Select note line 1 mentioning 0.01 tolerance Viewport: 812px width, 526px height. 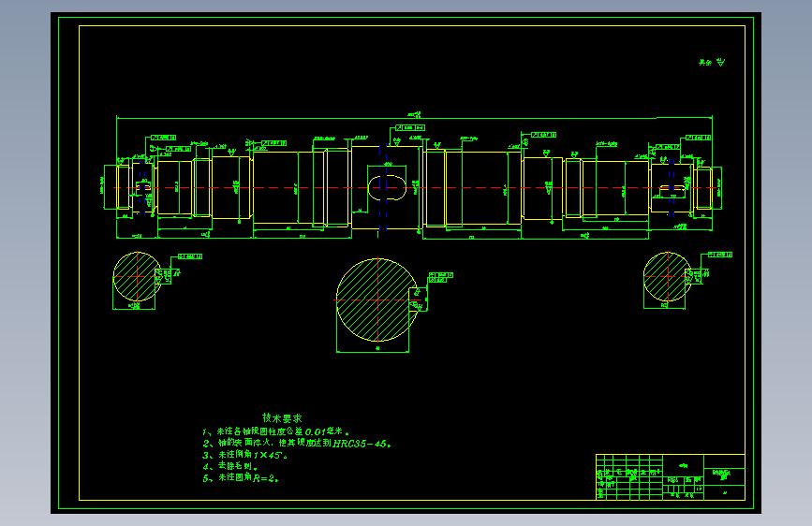tap(276, 431)
